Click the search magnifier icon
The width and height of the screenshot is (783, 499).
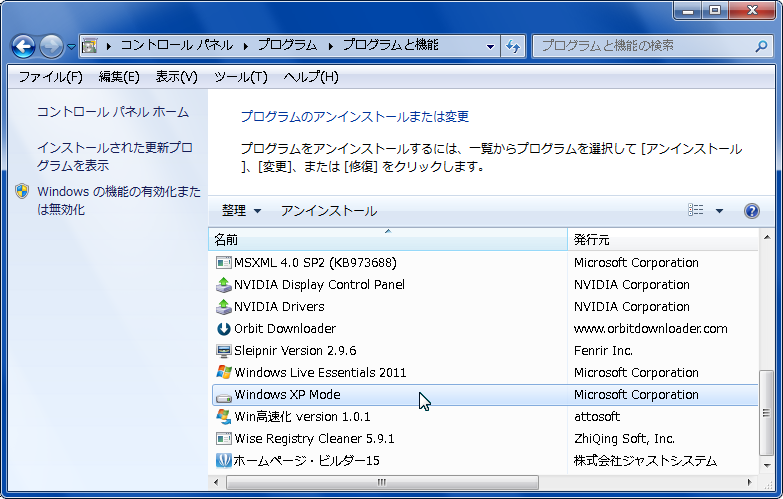[x=761, y=46]
